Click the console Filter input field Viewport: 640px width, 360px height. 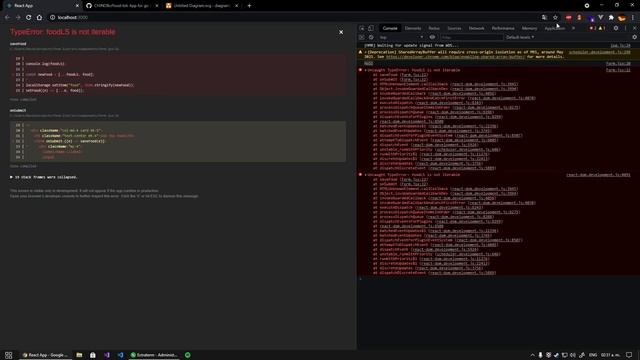tap(471, 37)
